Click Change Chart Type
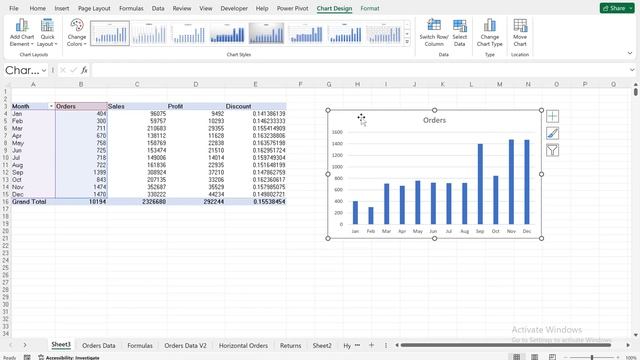640x360 pixels. click(x=489, y=33)
